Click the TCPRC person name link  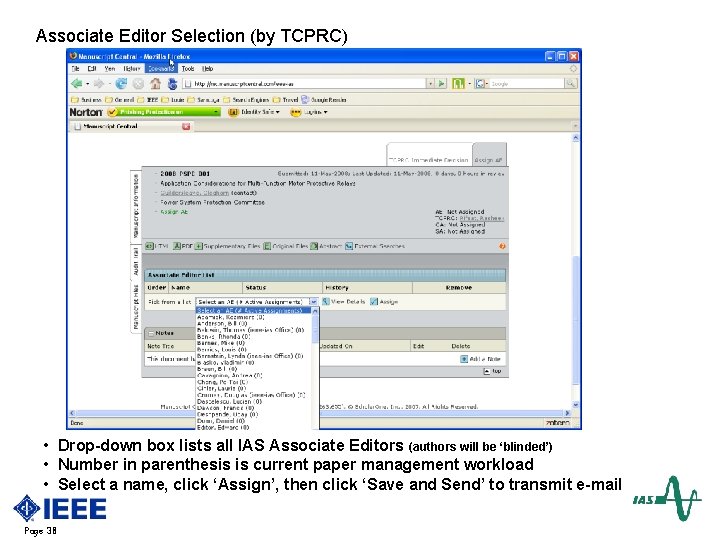[482, 219]
